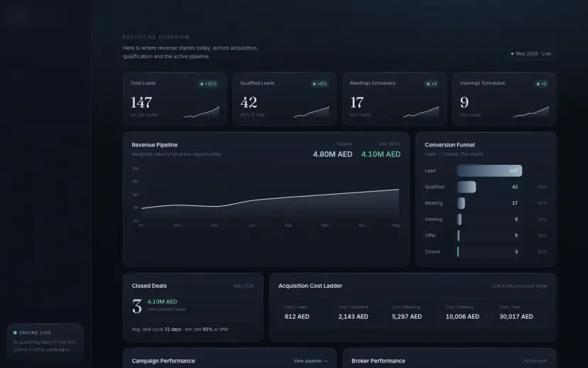The width and height of the screenshot is (588, 368).
Task: Click the Campaign Performance heading
Action: [x=163, y=361]
